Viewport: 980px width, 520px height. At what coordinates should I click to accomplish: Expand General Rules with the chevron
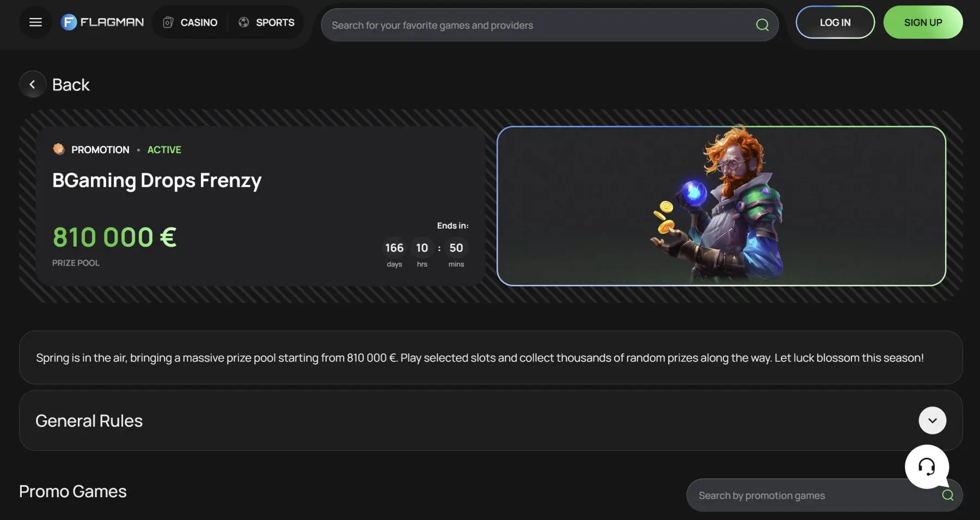(932, 420)
